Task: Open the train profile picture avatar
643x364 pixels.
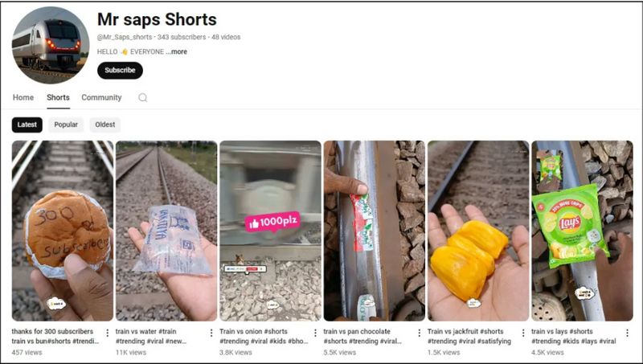Action: point(51,45)
